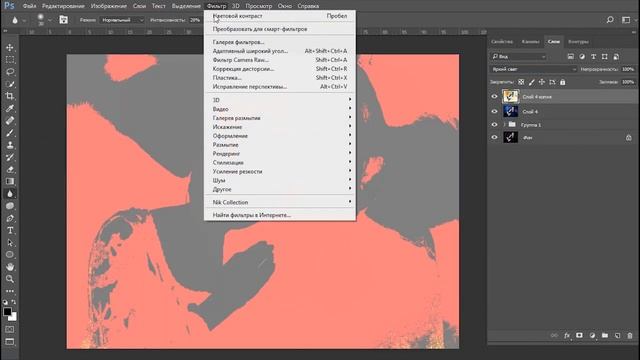Select the Move tool

pyautogui.click(x=10, y=48)
